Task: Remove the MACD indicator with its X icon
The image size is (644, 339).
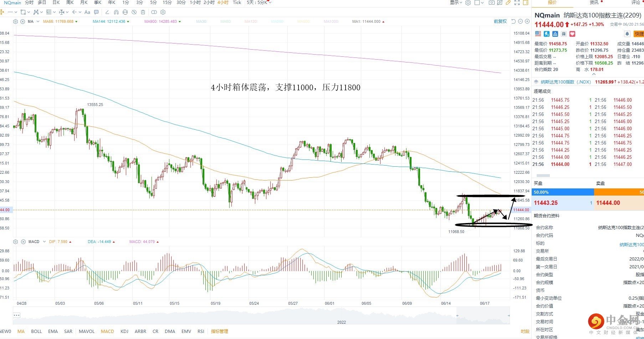Action: tap(23, 242)
